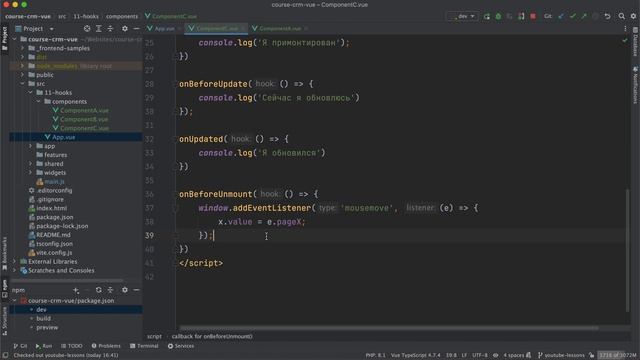Expand the public folder
Image resolution: width=640 pixels, height=360 pixels.
click(x=22, y=75)
